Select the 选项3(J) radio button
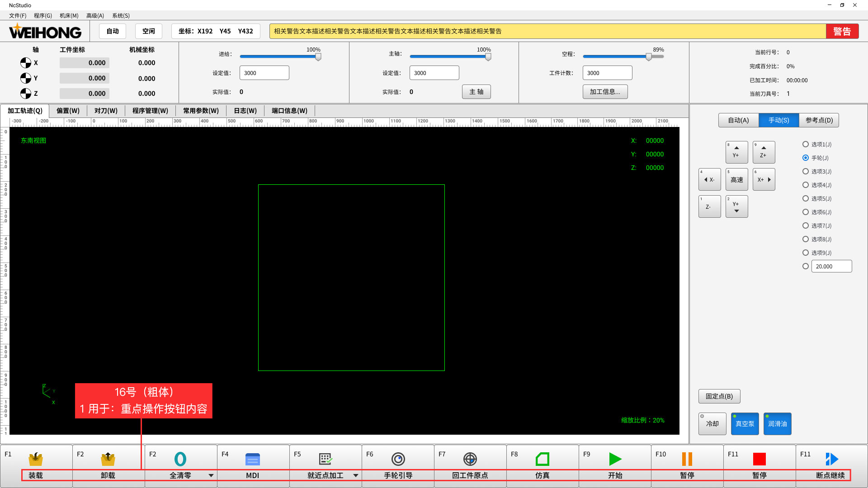 click(806, 171)
